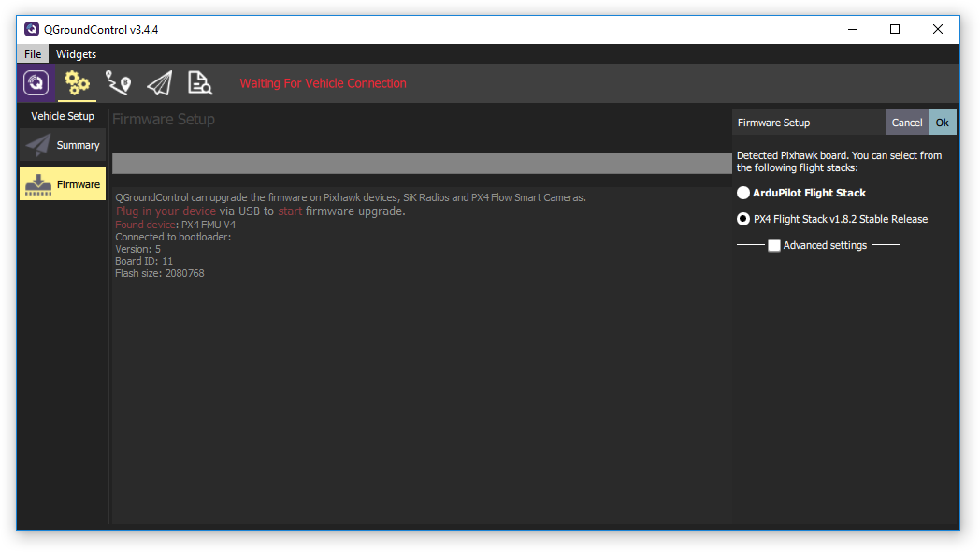Click the 'Detected Pixhawk board' description text
This screenshot has height=552, width=980.
tap(839, 161)
